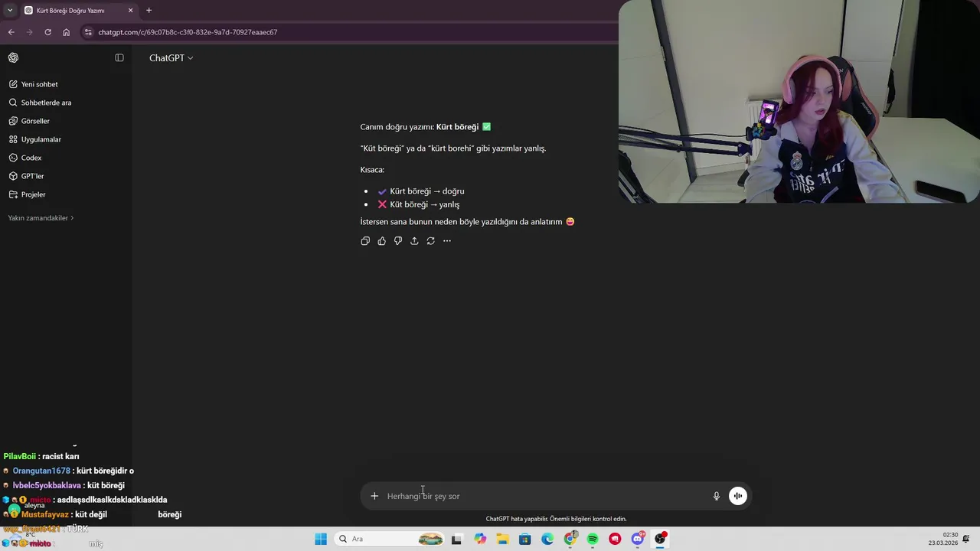
Task: Click the chat username PilavBoii
Action: click(20, 457)
